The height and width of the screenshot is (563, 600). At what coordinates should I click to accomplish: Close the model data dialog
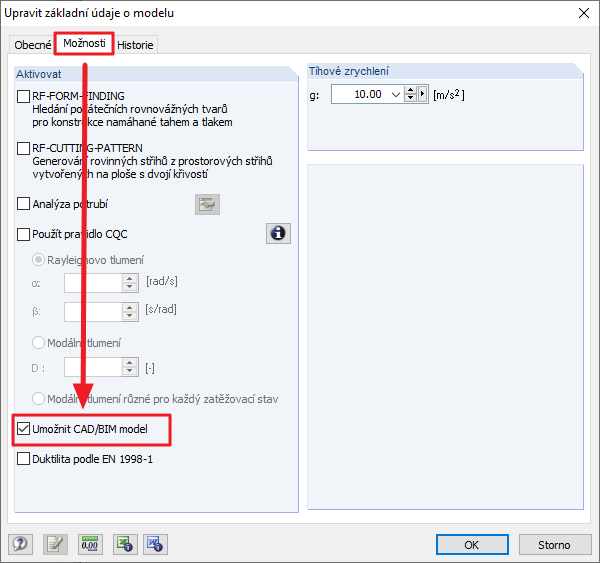click(584, 13)
